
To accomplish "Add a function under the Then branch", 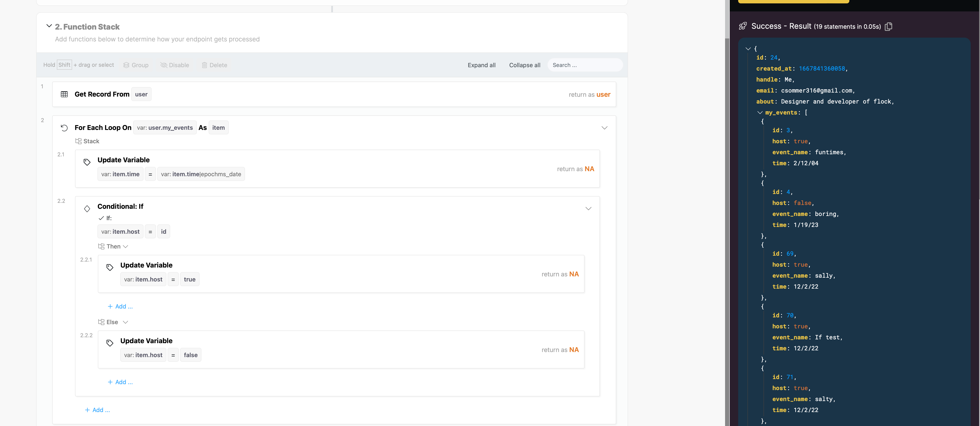I will (120, 307).
